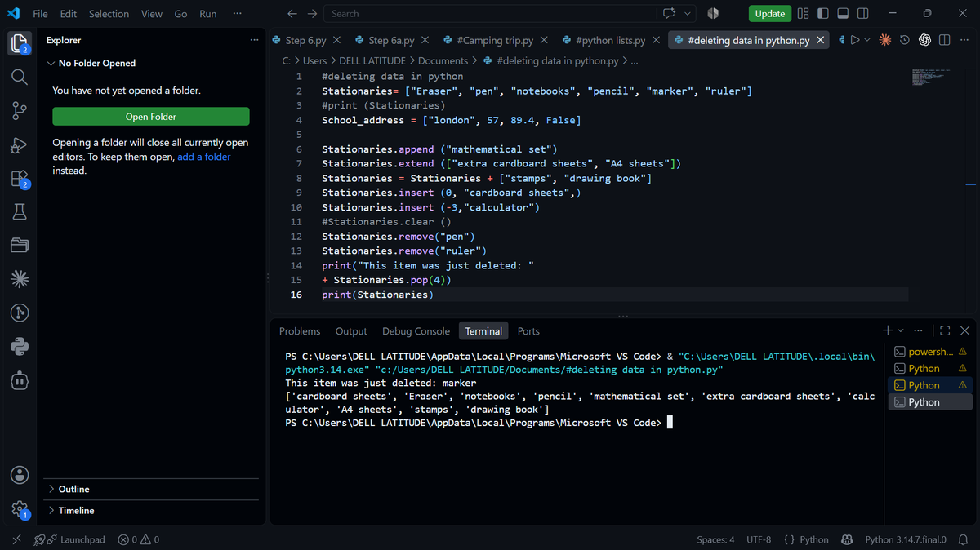Click the ChatGPT icon in editor toolbar
980x550 pixels.
tap(924, 40)
